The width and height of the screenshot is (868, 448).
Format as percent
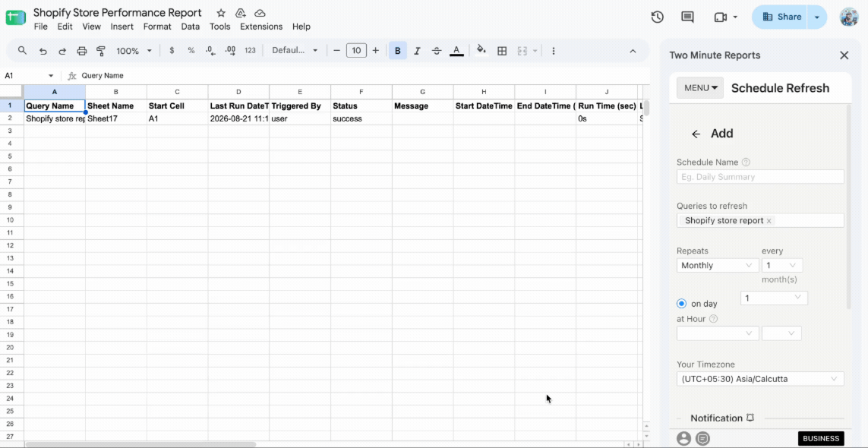[191, 50]
